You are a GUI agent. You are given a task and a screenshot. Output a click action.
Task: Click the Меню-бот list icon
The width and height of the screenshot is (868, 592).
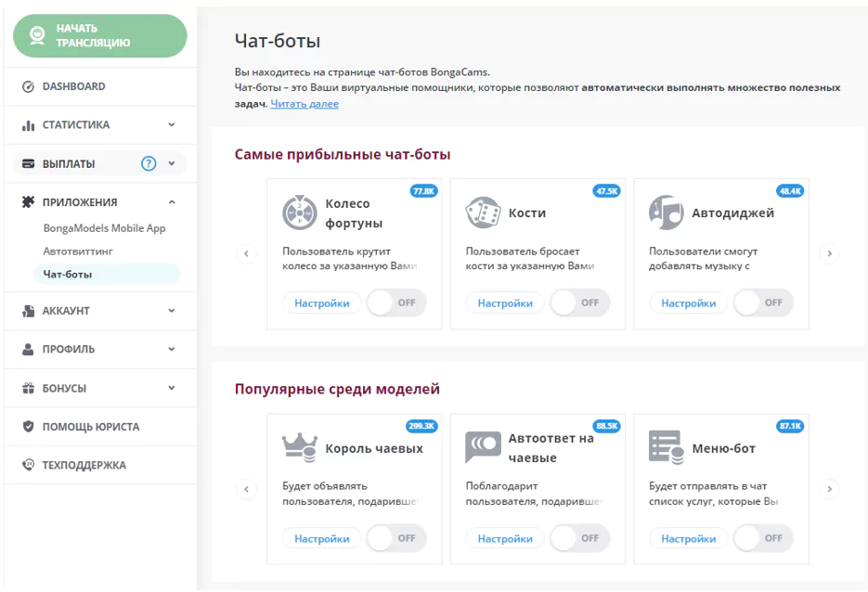tap(666, 447)
